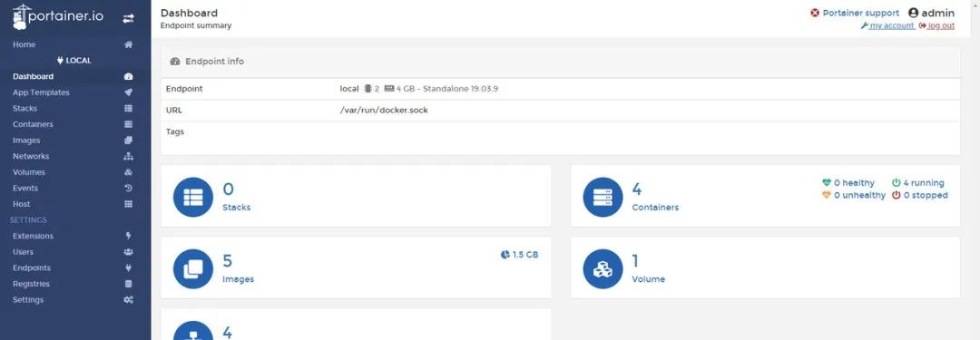Go to Stacks in the sidebar
The height and width of the screenshot is (340, 980).
75,108
